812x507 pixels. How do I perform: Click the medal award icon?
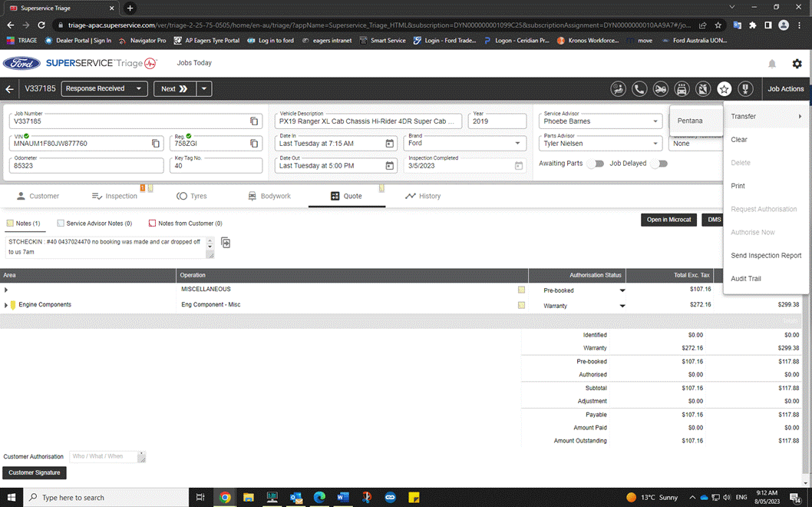coord(745,89)
